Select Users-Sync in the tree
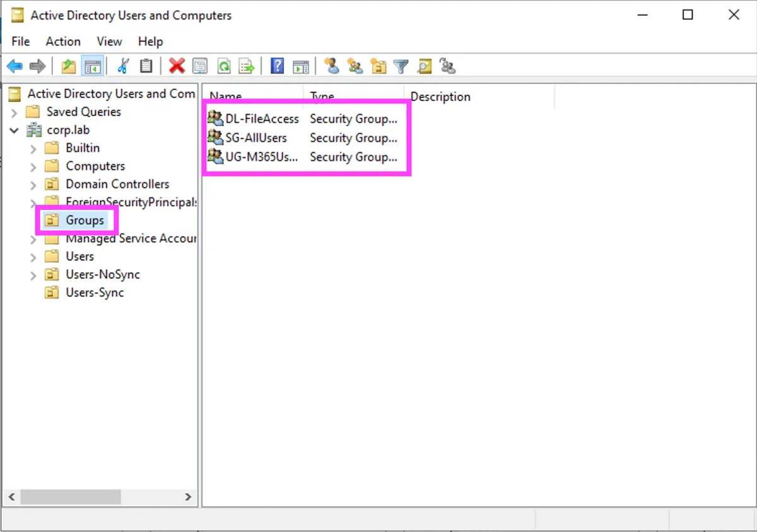Image resolution: width=757 pixels, height=532 pixels. pos(95,292)
